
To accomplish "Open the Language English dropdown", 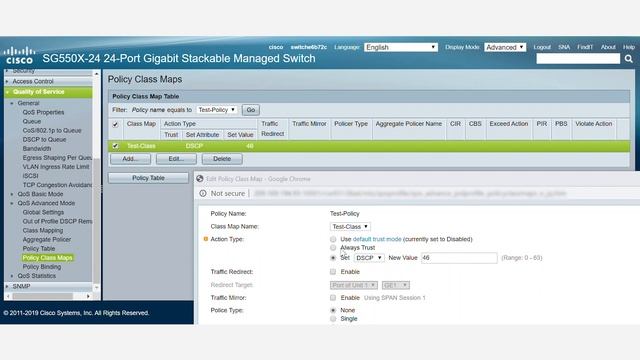I will (400, 47).
